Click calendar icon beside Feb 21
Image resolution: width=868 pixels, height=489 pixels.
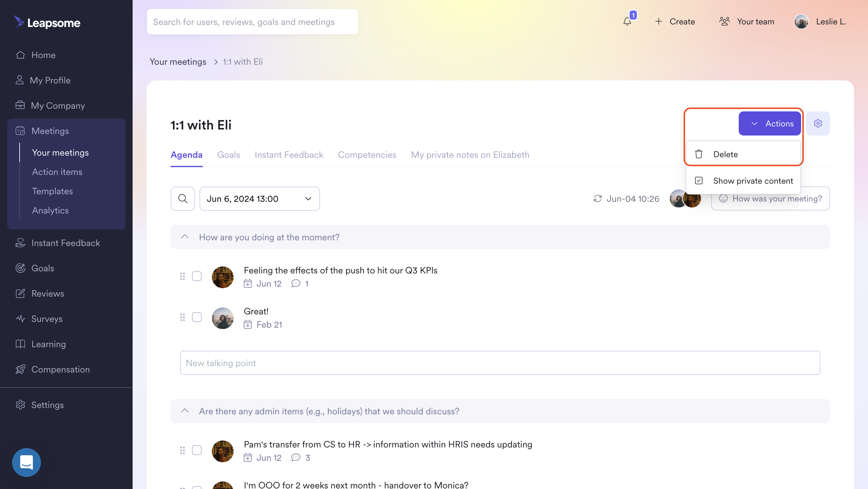point(248,325)
